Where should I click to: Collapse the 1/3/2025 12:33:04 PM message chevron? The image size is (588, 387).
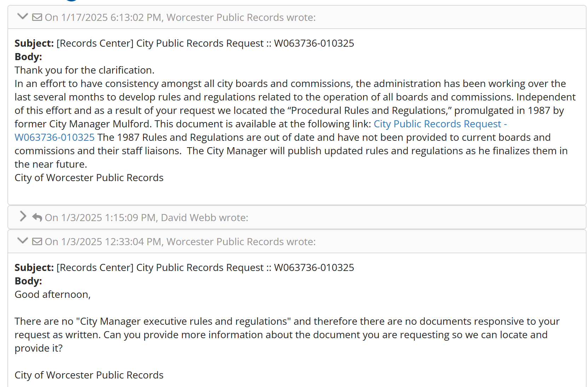click(23, 241)
